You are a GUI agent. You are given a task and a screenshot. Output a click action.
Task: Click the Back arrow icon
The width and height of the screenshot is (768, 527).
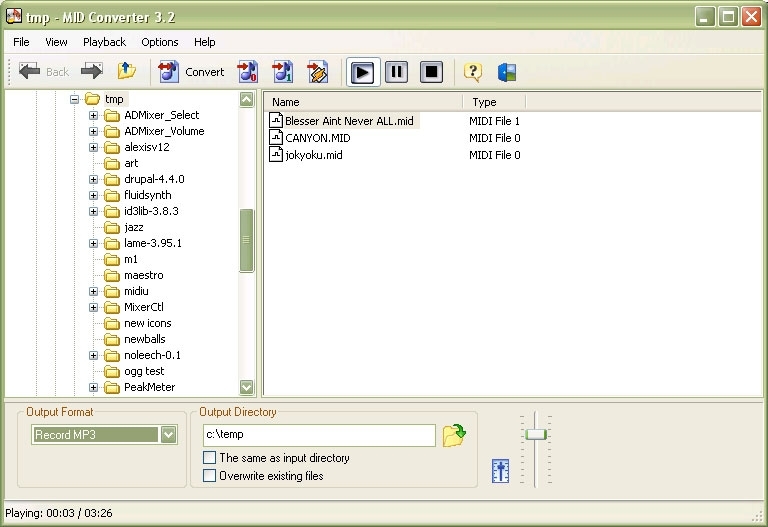click(x=29, y=72)
